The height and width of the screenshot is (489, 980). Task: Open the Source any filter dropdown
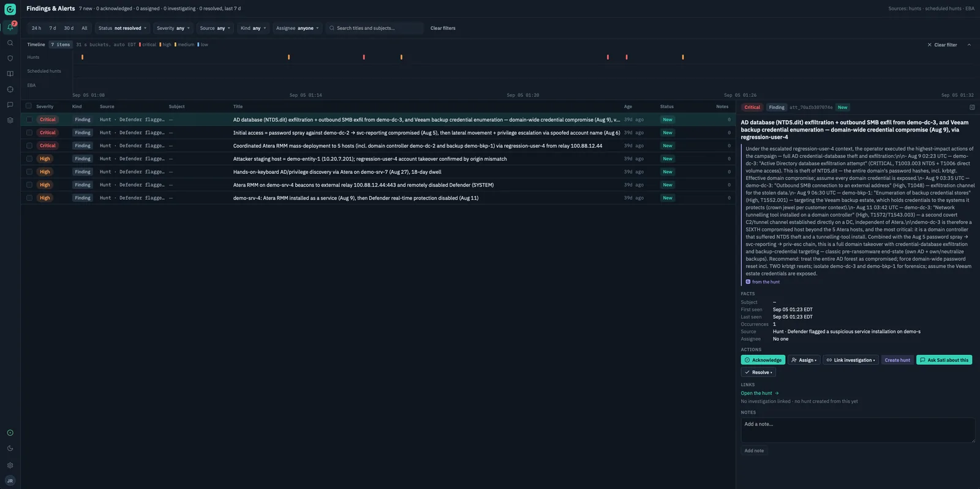click(x=215, y=28)
